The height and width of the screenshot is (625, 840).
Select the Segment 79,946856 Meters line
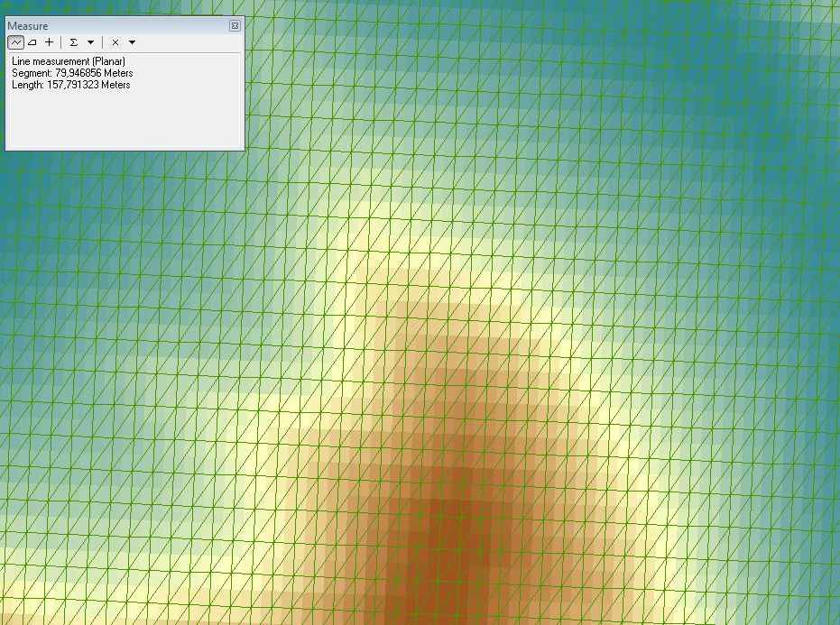point(72,73)
